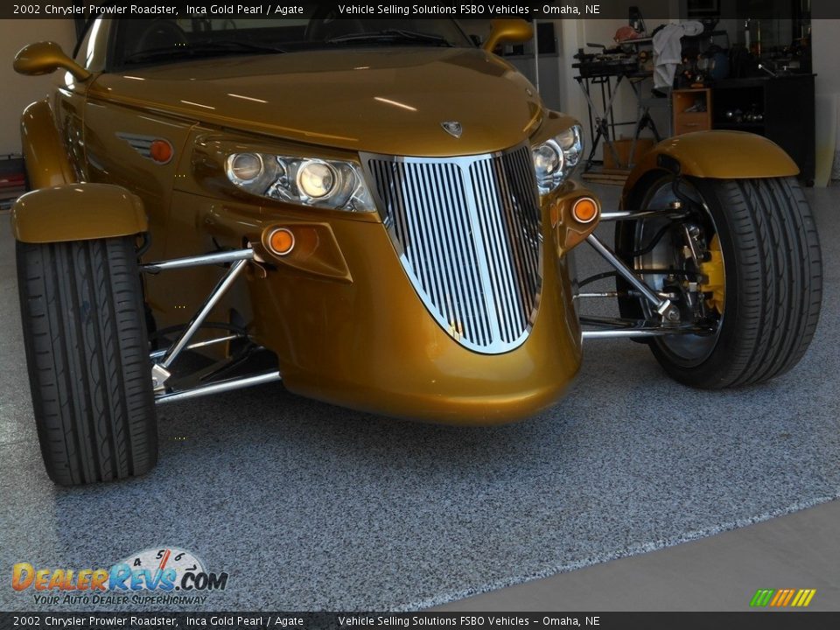Screen dimensions: 840x630
Task: Open the gold Prowler front-view photo
Action: [420, 315]
